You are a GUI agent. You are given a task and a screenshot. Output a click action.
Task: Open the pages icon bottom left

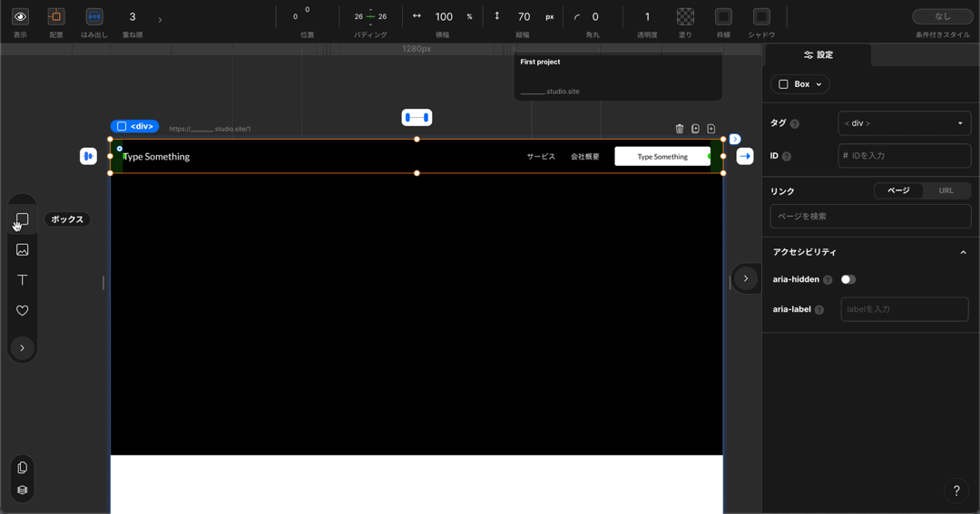(x=22, y=468)
